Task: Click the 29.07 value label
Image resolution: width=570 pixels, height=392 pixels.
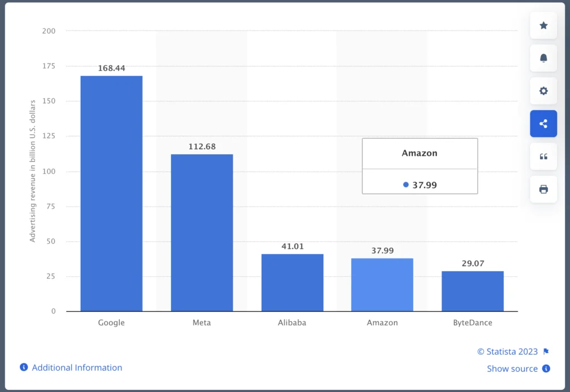Action: click(473, 263)
